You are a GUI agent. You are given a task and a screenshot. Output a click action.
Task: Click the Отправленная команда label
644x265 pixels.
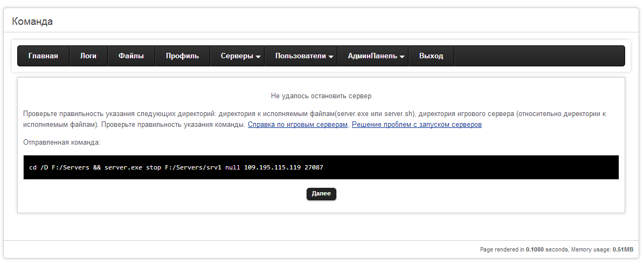pos(62,143)
